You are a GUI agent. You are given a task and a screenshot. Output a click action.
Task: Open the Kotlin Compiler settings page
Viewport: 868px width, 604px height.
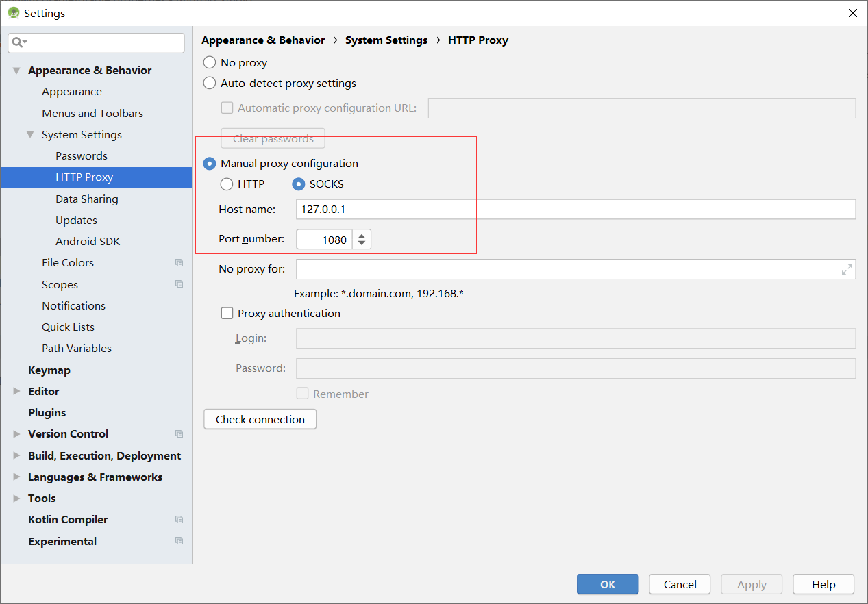point(68,519)
